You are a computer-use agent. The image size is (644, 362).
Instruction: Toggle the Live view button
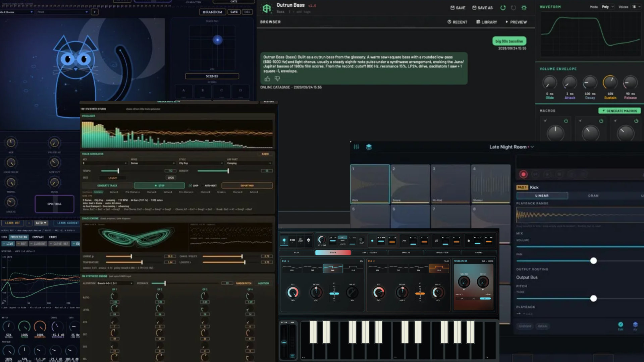coord(8,244)
